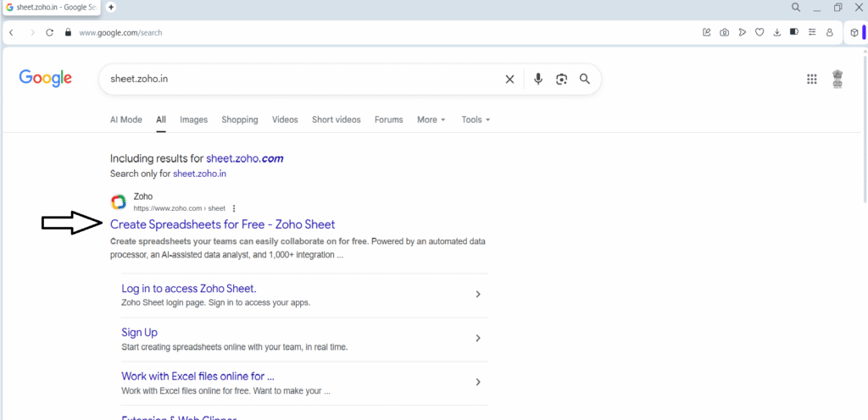
Task: Open the easy setup sliders icon
Action: tap(812, 33)
